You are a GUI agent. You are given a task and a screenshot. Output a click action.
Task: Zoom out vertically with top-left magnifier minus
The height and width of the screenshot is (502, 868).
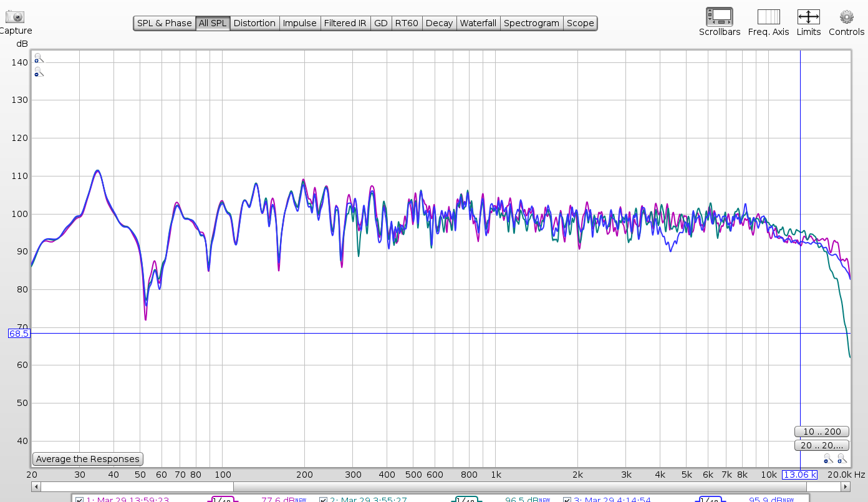click(39, 72)
